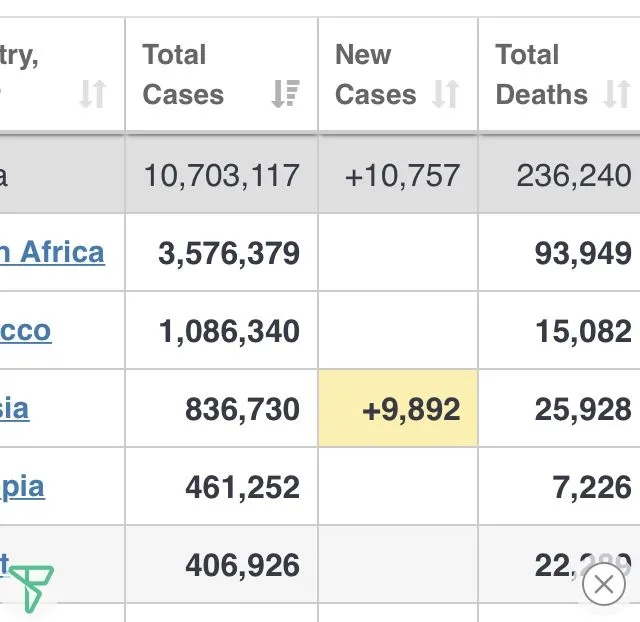Screen dimensions: 640x622
Task: Sort by the New Cases column header
Action: pos(376,75)
